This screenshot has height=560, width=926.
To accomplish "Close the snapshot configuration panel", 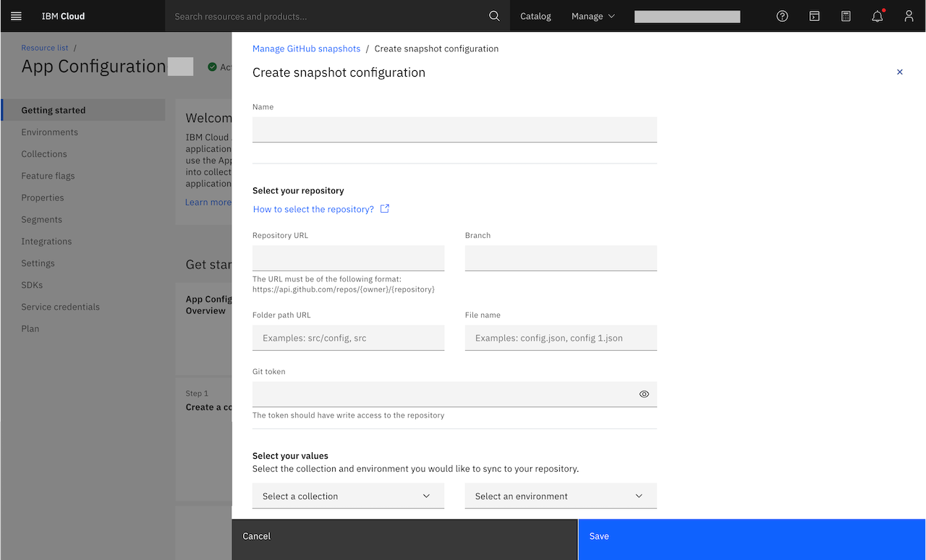I will 899,72.
